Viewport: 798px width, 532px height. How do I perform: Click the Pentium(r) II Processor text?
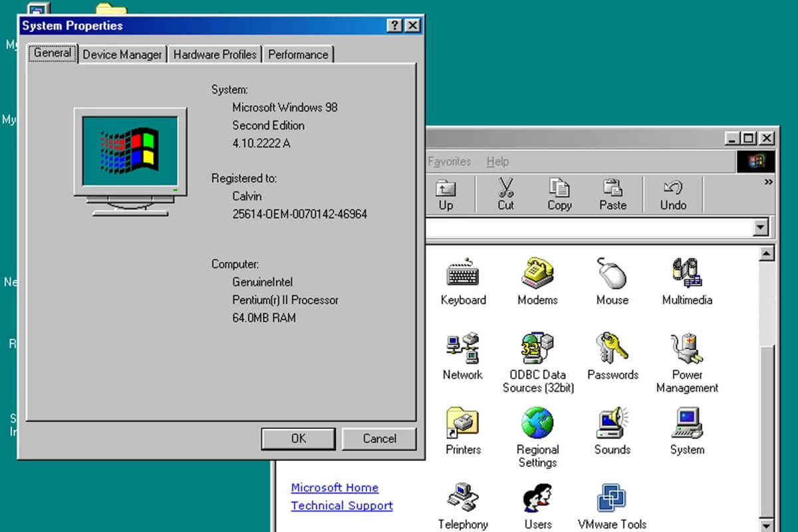pyautogui.click(x=285, y=300)
